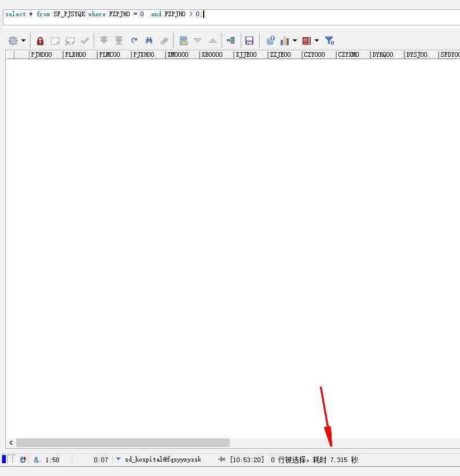
Task: Click the pushpin icon in status bar
Action: 222,459
